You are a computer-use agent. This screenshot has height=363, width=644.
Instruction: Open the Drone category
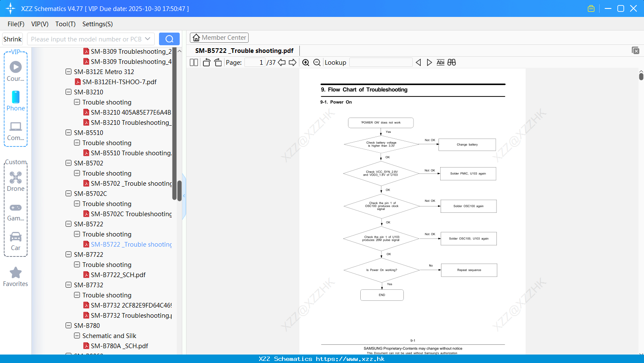coord(16,181)
